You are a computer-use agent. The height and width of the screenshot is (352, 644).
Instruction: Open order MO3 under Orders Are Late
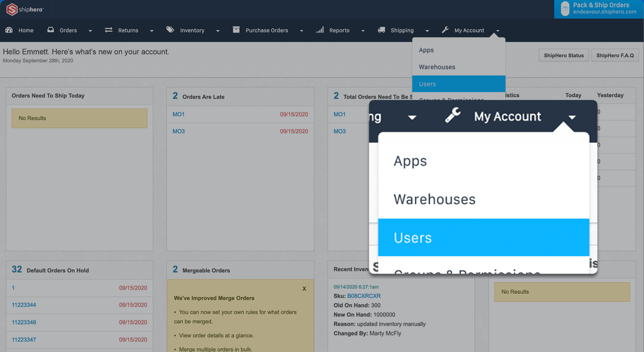pyautogui.click(x=179, y=131)
